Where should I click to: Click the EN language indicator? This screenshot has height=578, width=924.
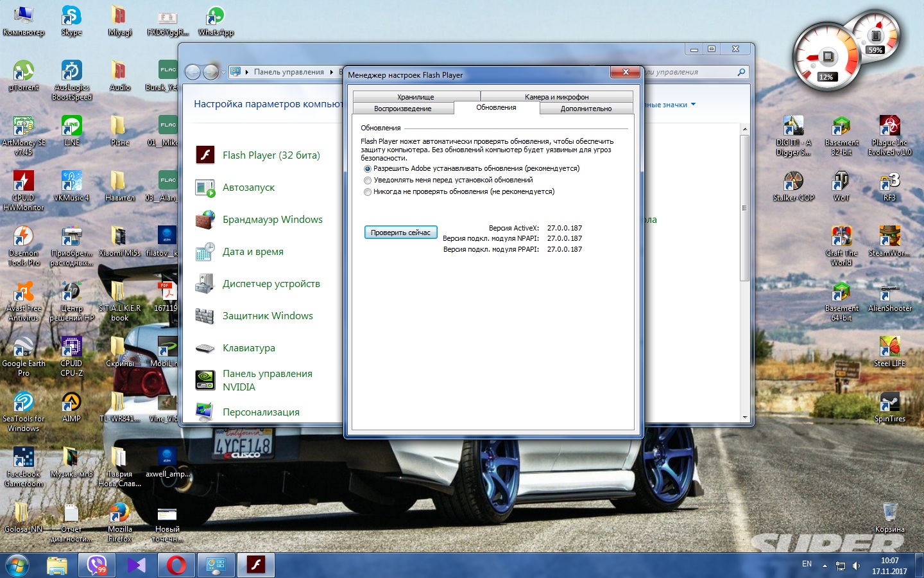pyautogui.click(x=807, y=564)
